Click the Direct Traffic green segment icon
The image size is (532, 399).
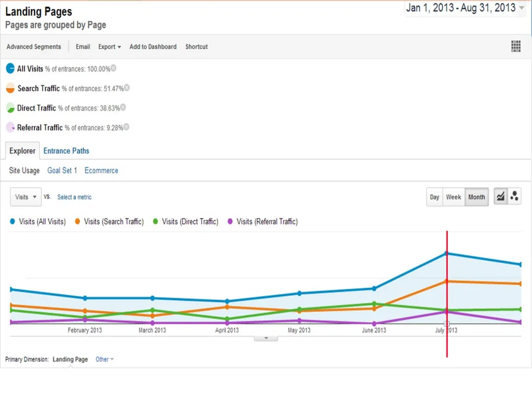pyautogui.click(x=10, y=108)
